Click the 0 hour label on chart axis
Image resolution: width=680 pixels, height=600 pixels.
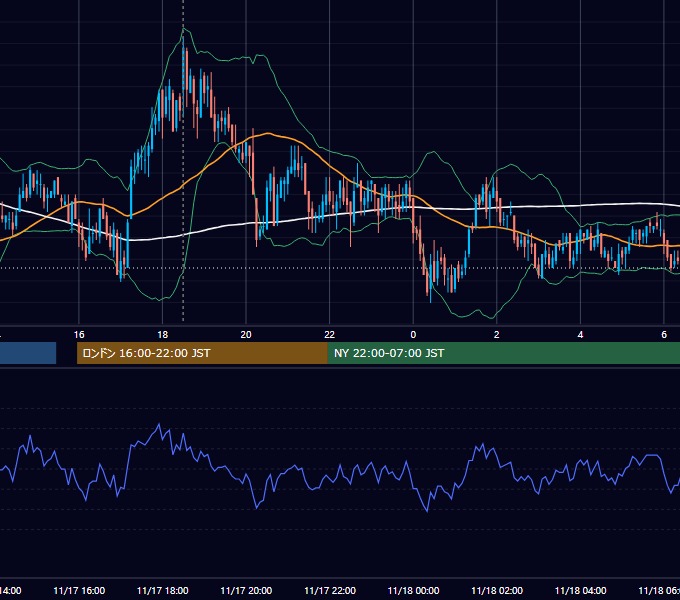[x=413, y=334]
